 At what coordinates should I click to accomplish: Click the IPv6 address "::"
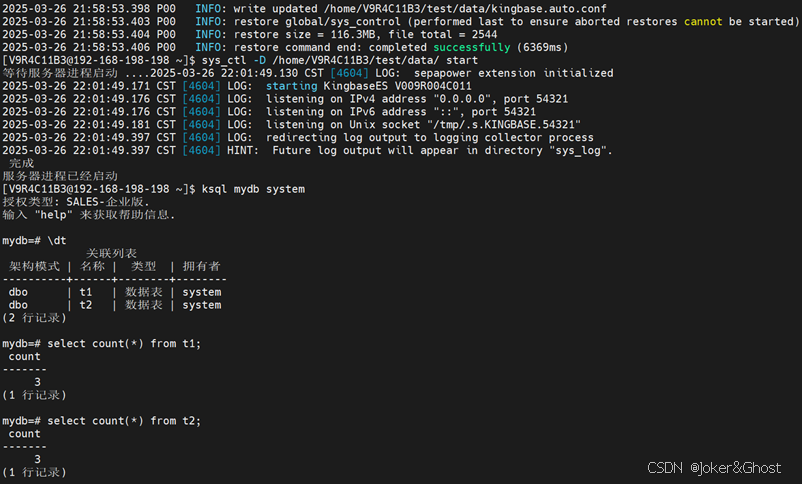(446, 112)
